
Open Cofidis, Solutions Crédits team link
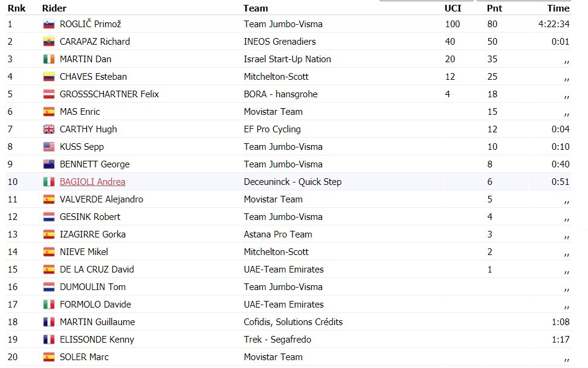click(x=293, y=322)
